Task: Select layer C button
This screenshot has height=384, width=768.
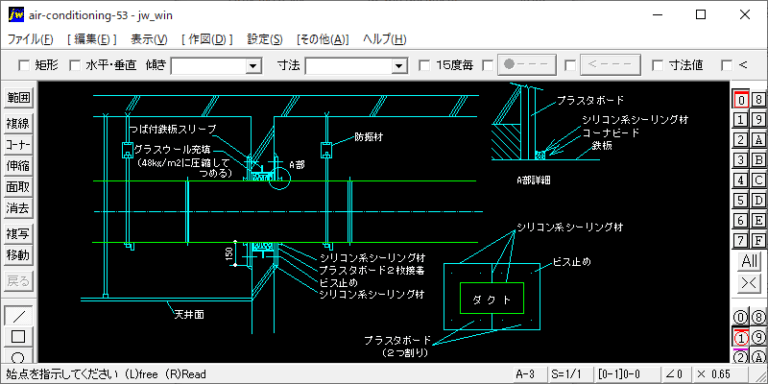Action: [758, 180]
